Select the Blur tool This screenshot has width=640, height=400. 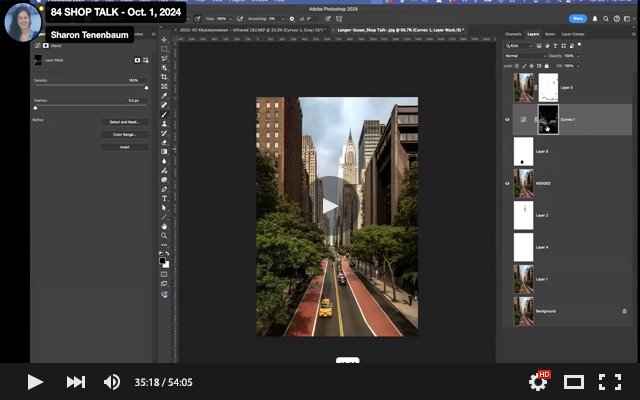(164, 161)
